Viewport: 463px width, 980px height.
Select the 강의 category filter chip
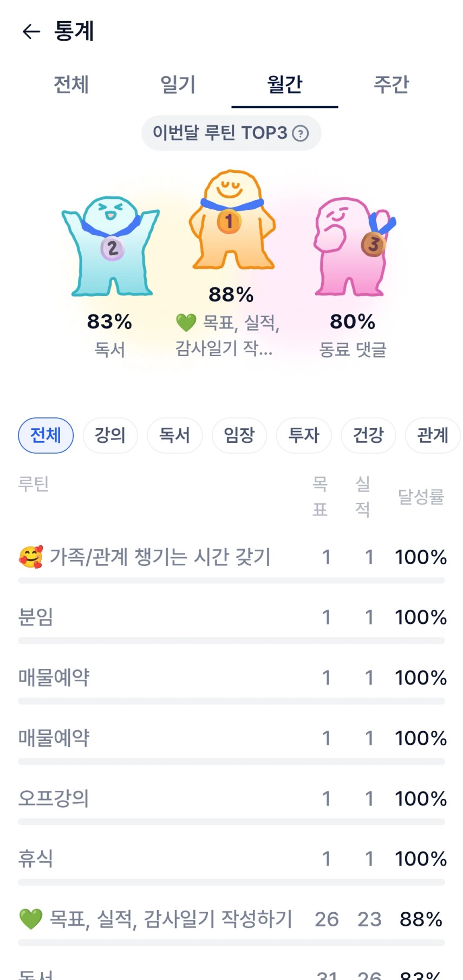(x=110, y=435)
